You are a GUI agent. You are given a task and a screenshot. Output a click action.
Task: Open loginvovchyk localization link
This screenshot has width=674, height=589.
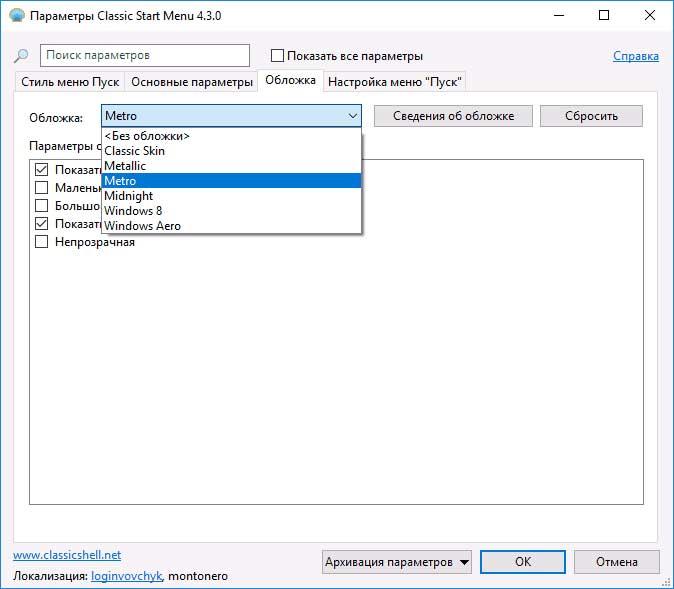pos(126,576)
